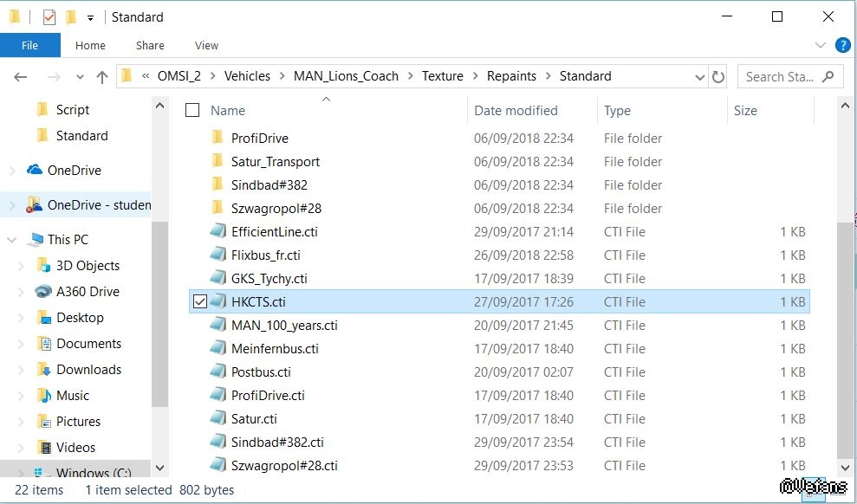Click Texture in the address breadcrumb

(442, 76)
